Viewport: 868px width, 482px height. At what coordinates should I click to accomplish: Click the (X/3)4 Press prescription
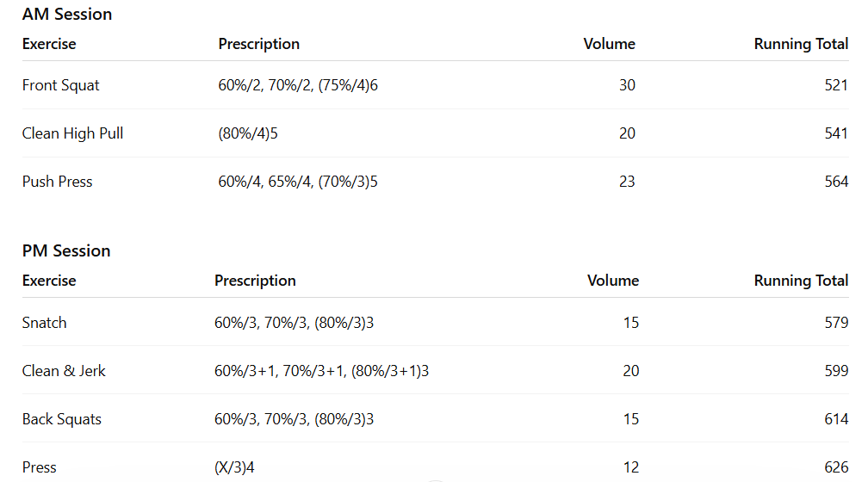tap(234, 467)
